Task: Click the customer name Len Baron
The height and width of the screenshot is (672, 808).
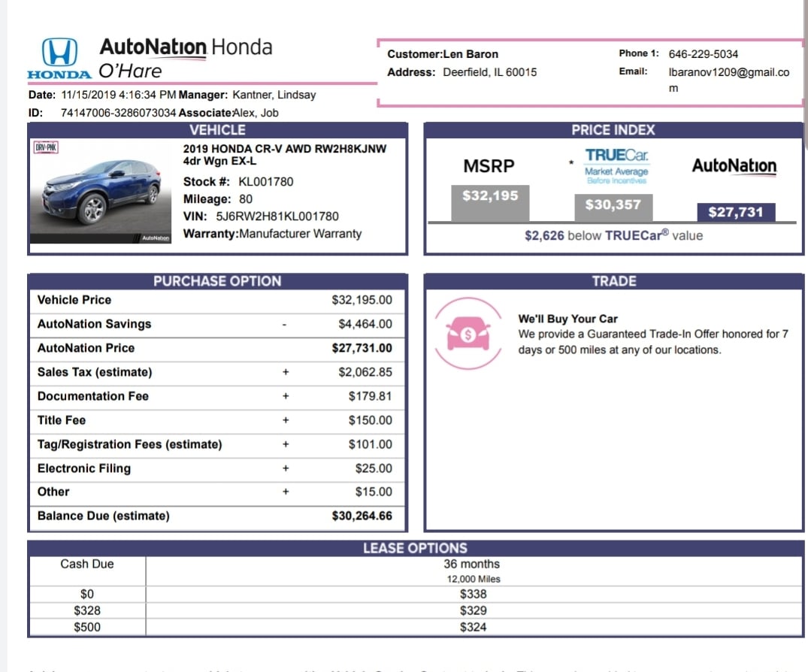Action: (471, 54)
